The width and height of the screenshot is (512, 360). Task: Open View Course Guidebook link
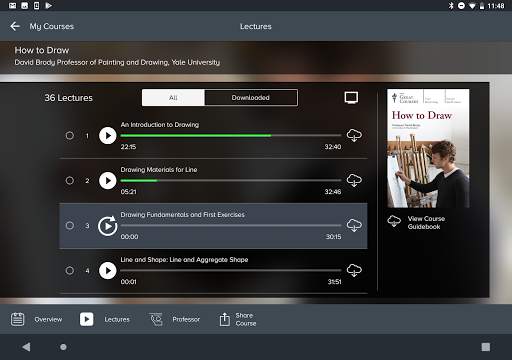point(426,223)
